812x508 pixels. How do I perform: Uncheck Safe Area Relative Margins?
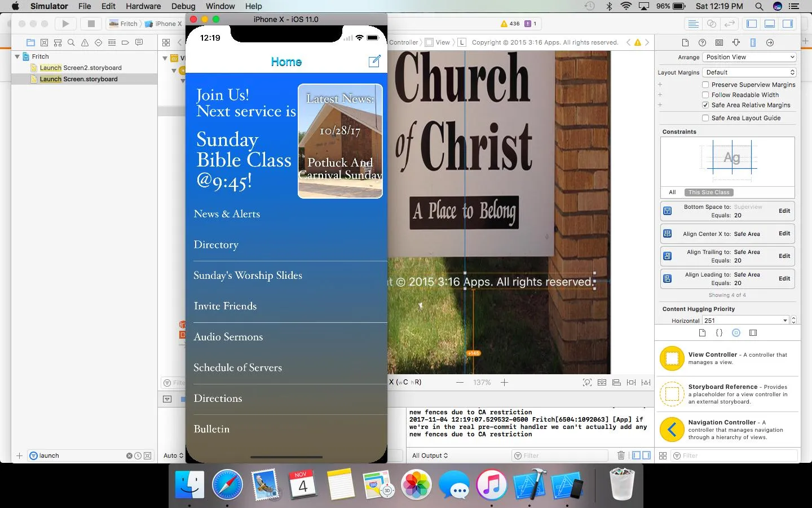point(705,105)
